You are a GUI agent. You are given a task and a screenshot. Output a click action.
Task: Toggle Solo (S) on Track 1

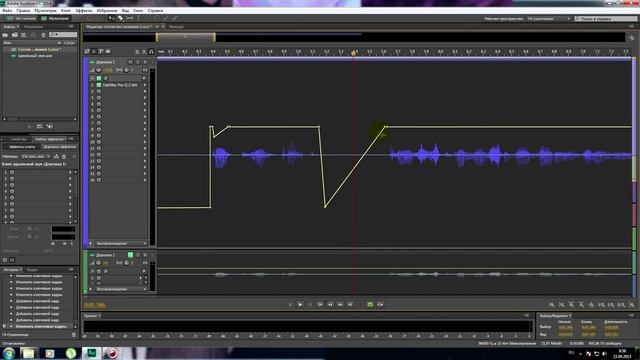point(138,62)
